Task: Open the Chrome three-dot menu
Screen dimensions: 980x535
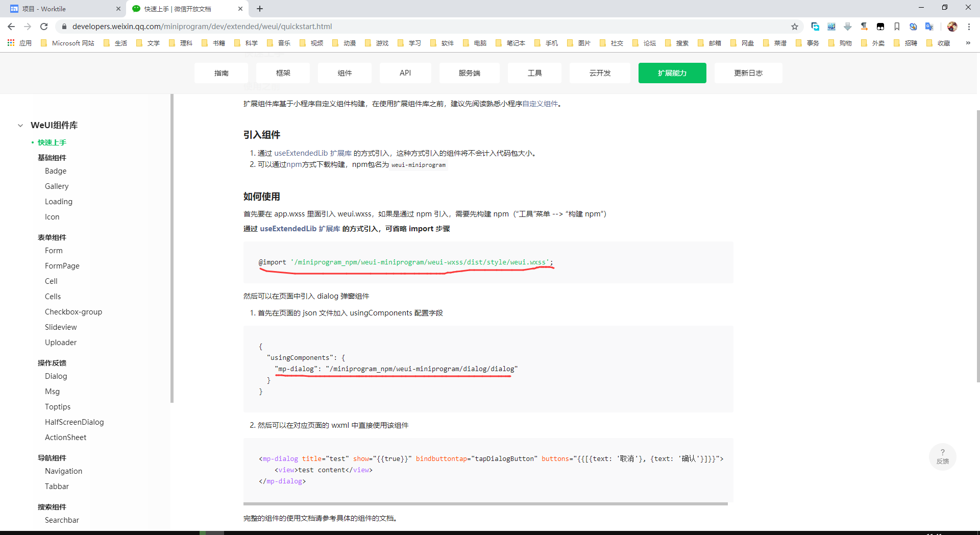Action: (x=970, y=27)
